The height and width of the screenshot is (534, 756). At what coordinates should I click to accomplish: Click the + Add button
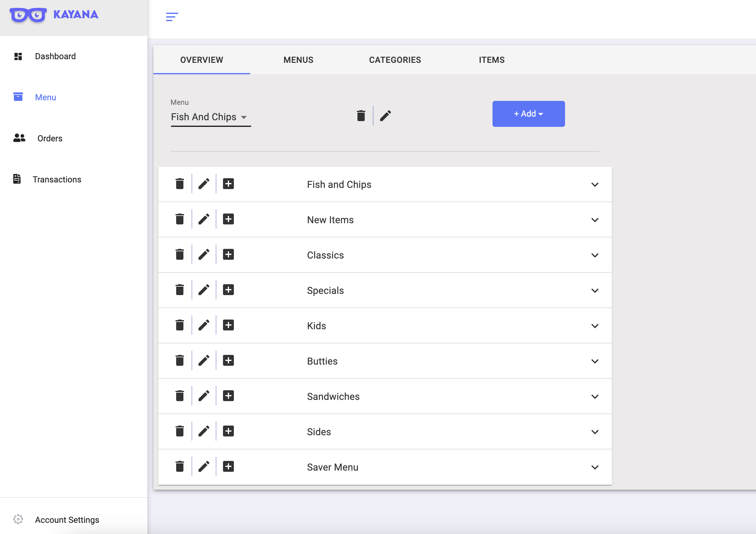528,114
